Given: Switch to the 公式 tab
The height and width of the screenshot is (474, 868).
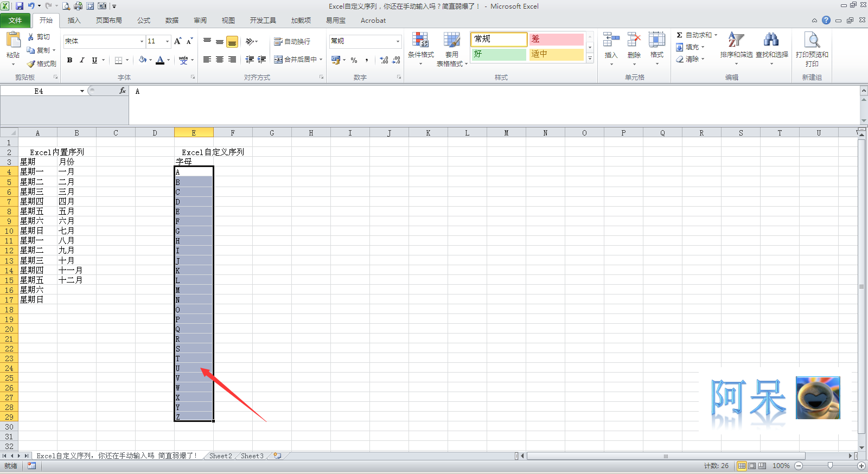Looking at the screenshot, I should click(143, 21).
